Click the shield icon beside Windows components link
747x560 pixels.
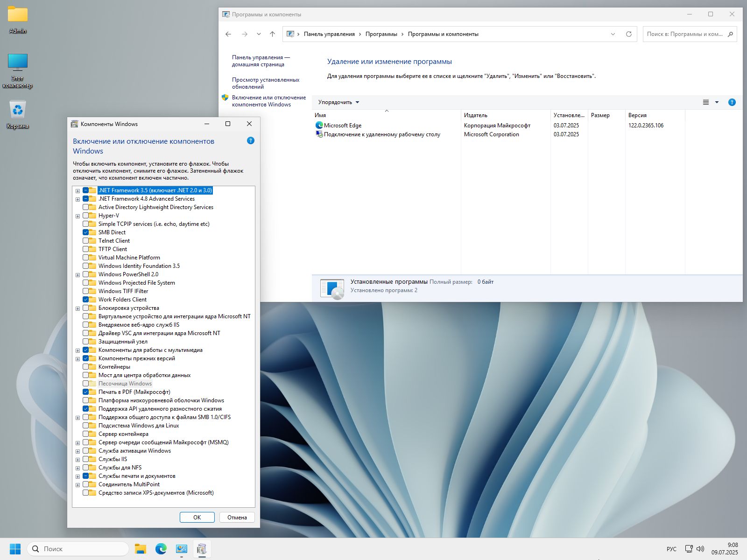tap(225, 98)
